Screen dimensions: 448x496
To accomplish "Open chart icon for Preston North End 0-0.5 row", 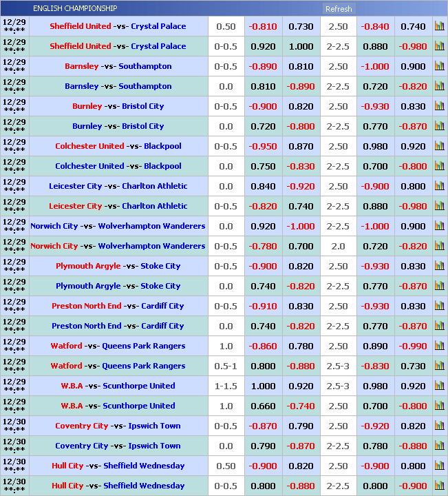I will [x=439, y=306].
